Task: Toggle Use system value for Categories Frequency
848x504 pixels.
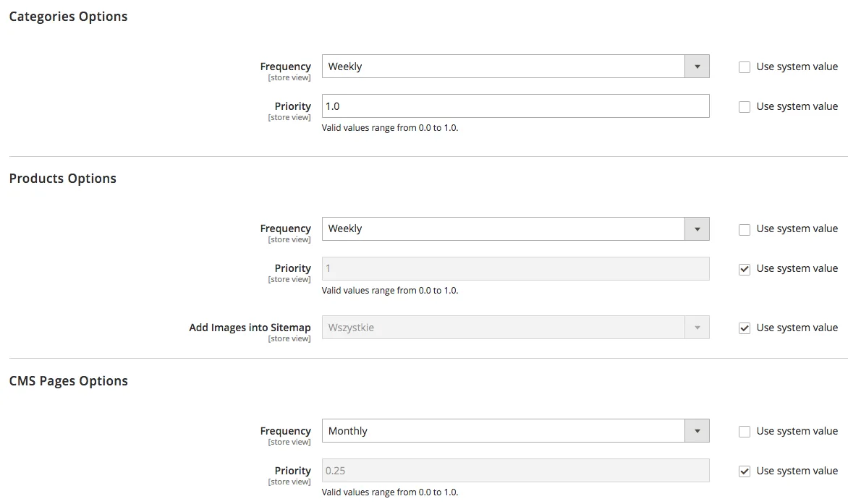Action: (745, 67)
